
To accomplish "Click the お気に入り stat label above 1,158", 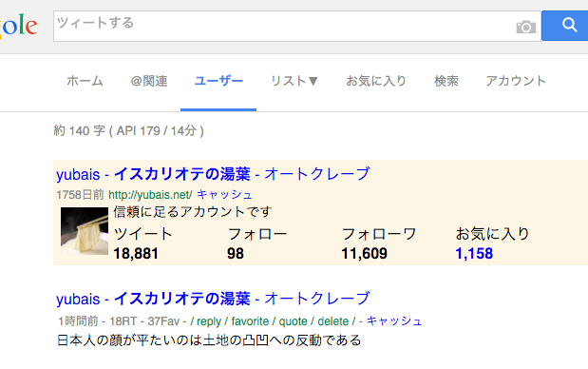I will [x=492, y=234].
